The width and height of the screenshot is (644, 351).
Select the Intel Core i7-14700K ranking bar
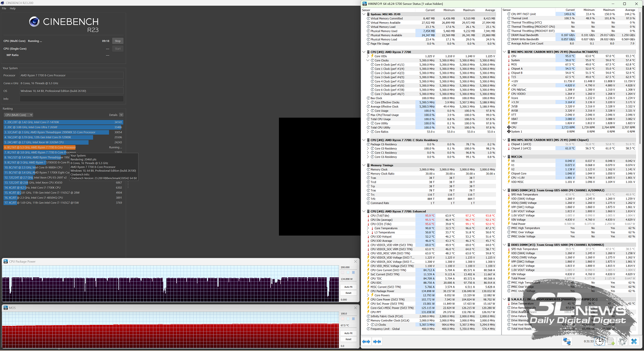point(63,122)
